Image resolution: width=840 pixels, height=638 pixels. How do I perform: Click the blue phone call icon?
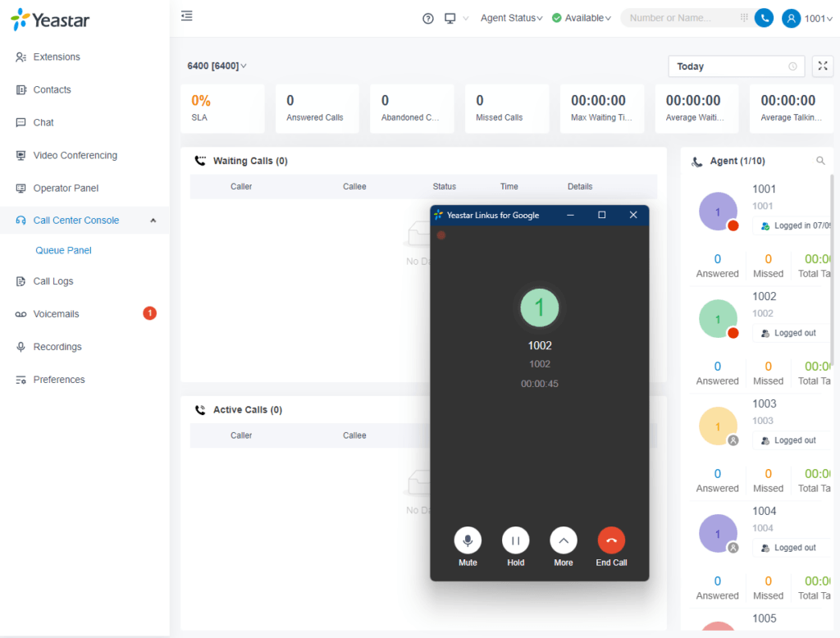coord(764,17)
